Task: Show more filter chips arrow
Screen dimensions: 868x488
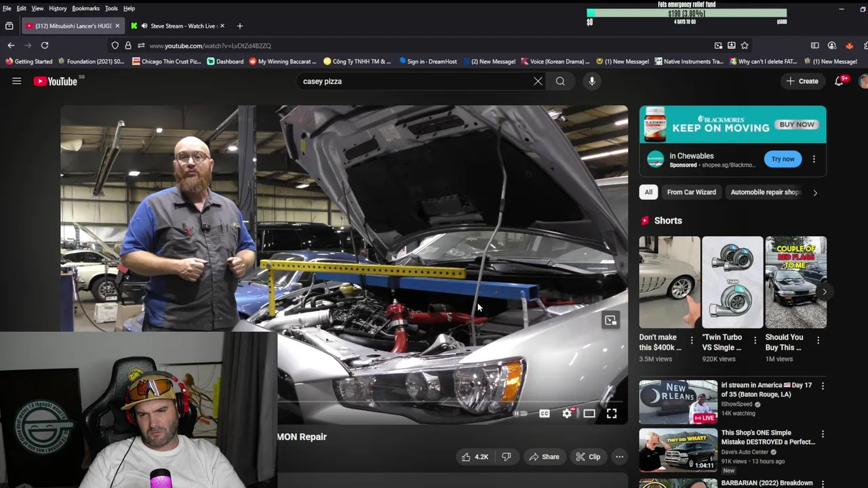Action: click(x=815, y=192)
